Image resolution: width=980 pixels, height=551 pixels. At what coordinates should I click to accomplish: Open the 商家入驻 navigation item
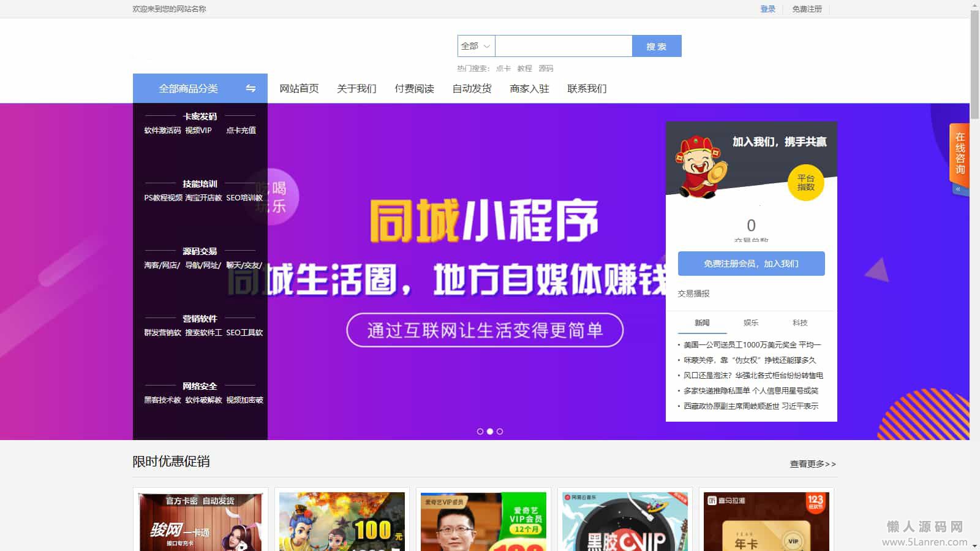[529, 88]
